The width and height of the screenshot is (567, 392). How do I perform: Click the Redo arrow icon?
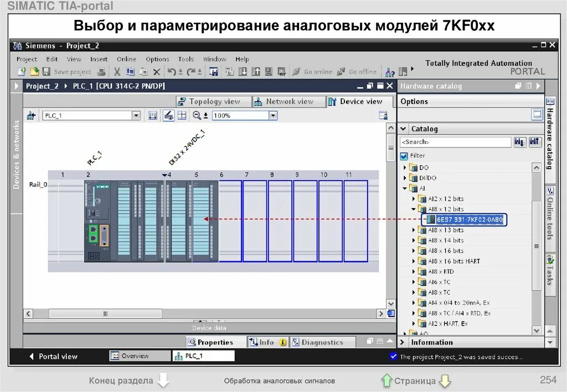191,71
